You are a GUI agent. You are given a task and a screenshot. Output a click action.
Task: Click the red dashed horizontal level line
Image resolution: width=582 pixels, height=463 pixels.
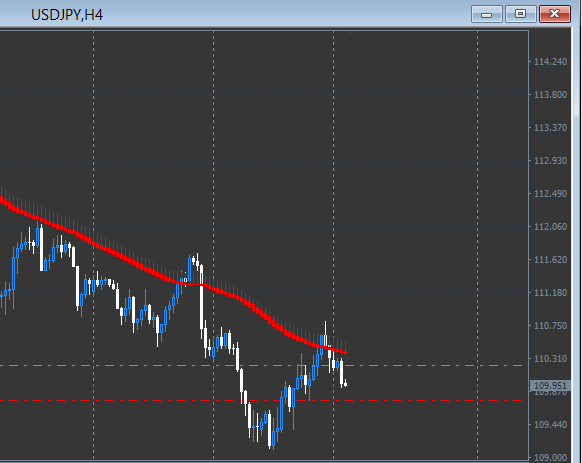coord(261,401)
